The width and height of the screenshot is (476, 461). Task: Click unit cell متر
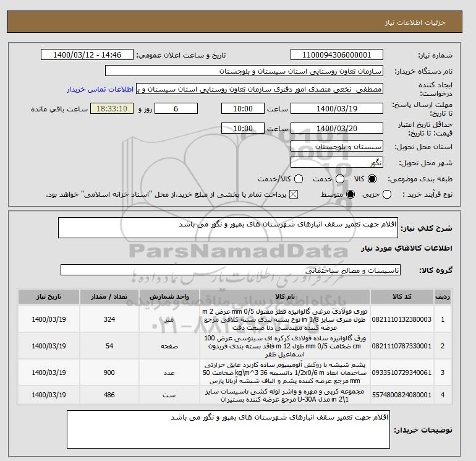click(169, 319)
